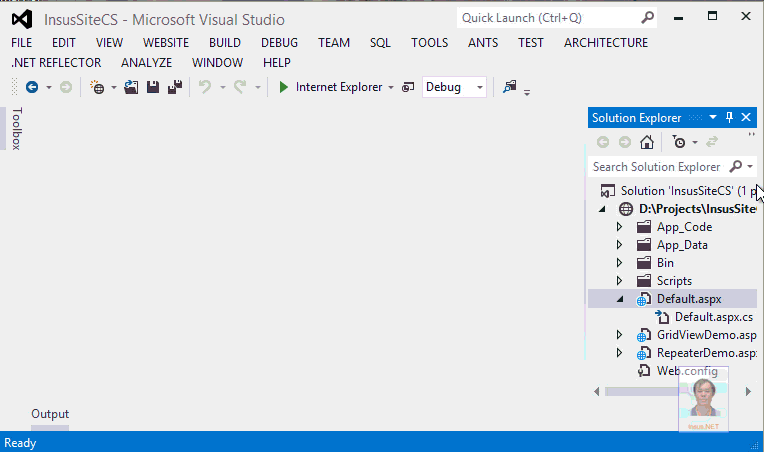Open the Toolbox side tab
The height and width of the screenshot is (452, 764).
[x=16, y=129]
